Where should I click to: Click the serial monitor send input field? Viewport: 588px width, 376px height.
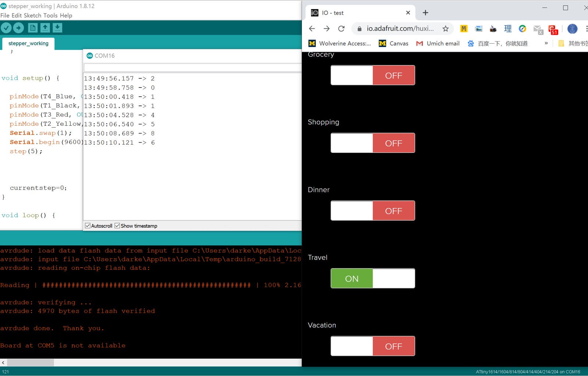(193, 67)
